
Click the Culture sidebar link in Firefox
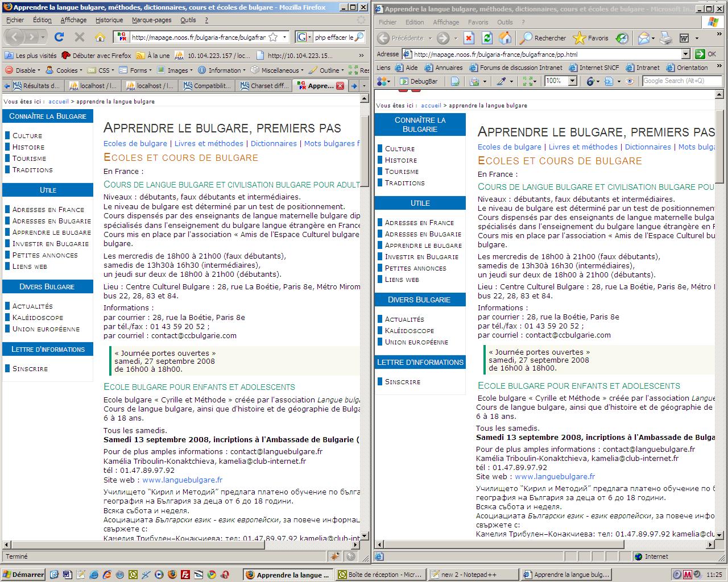27,136
